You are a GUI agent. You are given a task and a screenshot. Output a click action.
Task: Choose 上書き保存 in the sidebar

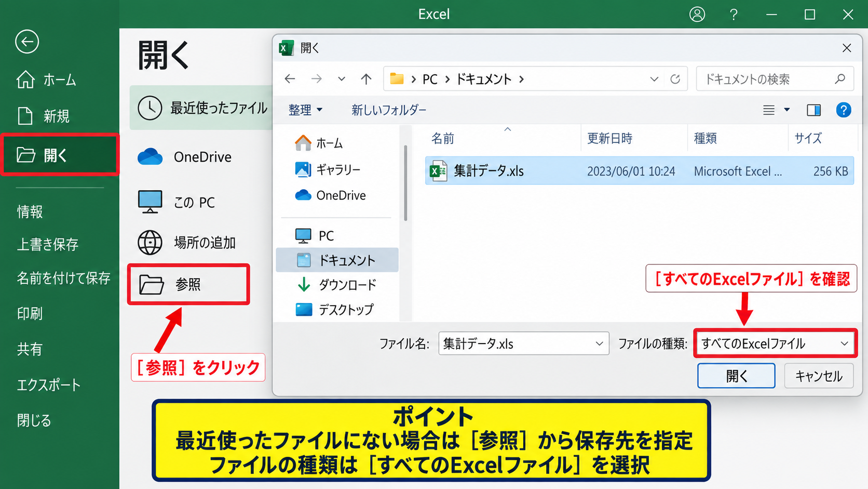click(47, 244)
